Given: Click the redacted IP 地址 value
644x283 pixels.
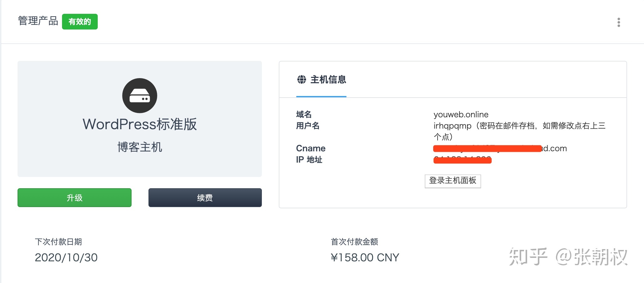Looking at the screenshot, I should click(462, 160).
